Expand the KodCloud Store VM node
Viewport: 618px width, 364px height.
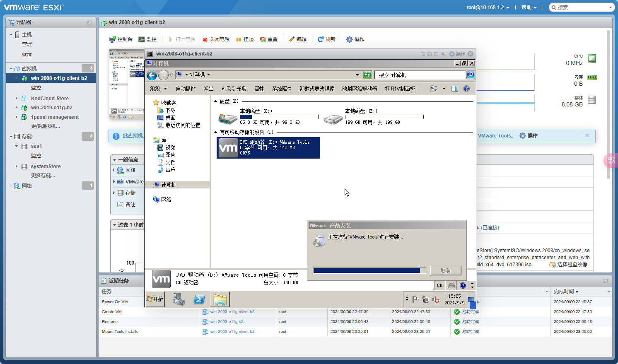[x=17, y=99]
